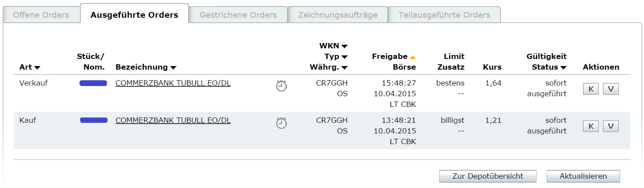
Task: Sort orders by the Währg. arrow
Action: [x=345, y=68]
